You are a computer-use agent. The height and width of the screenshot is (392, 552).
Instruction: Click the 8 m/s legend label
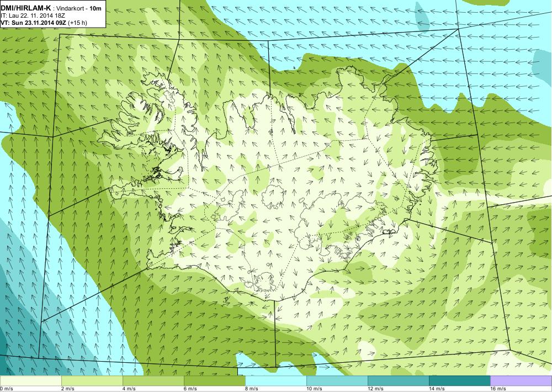(x=252, y=389)
